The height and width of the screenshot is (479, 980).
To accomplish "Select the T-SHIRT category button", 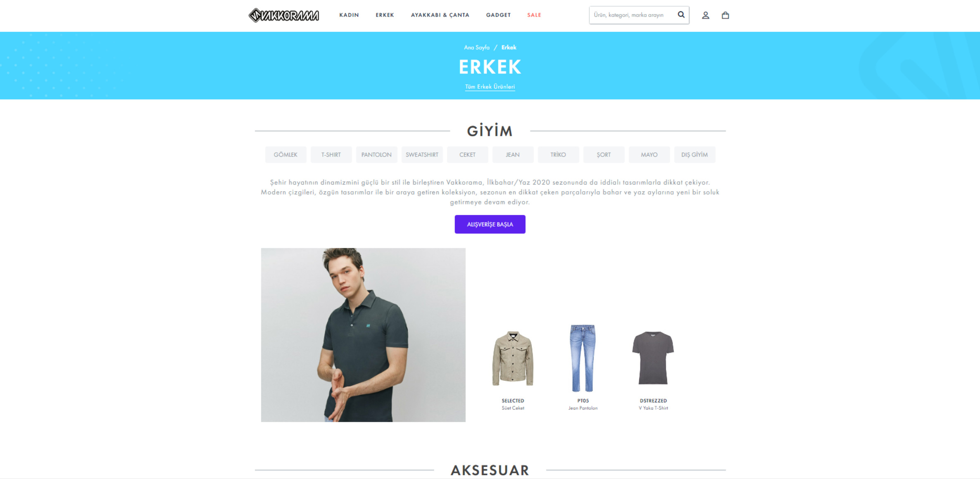I will (331, 155).
